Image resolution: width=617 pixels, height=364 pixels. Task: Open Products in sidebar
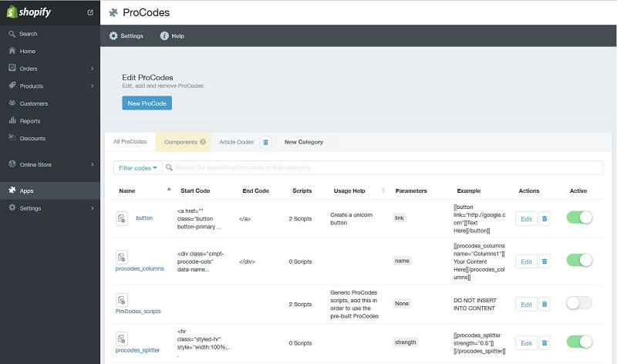coord(32,86)
